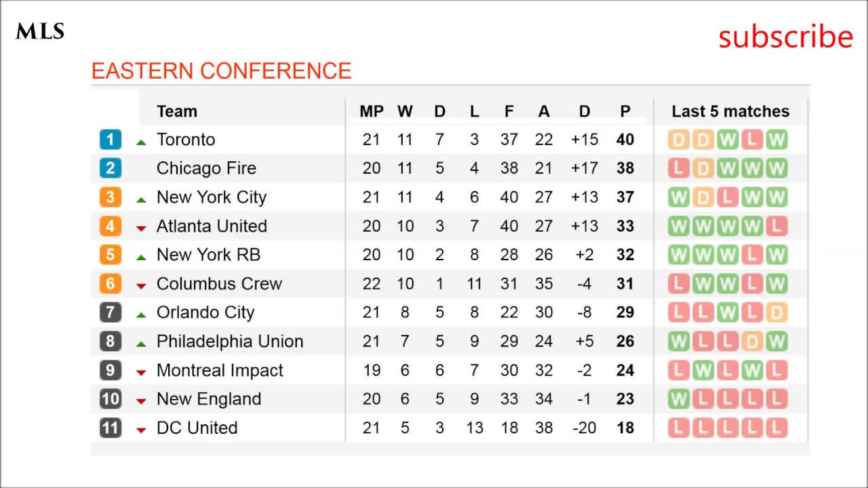The image size is (868, 488).
Task: Click green up arrow beside Toronto
Action: (141, 142)
